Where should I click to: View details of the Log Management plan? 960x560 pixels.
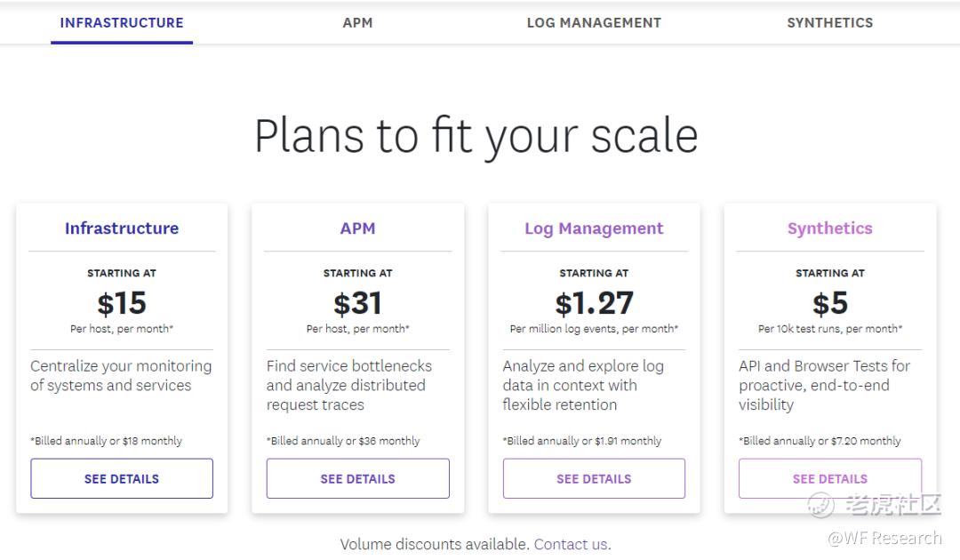[x=594, y=478]
